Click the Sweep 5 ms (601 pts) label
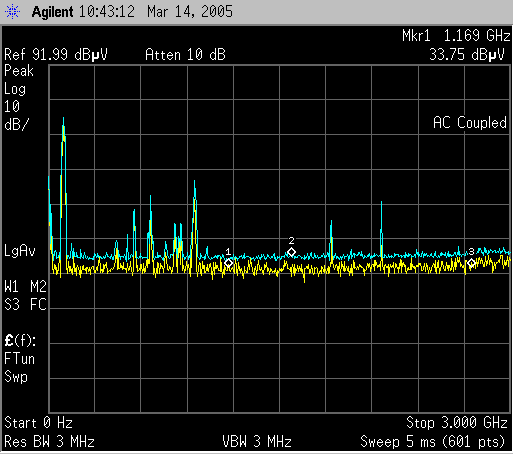The width and height of the screenshot is (513, 454). [x=433, y=442]
